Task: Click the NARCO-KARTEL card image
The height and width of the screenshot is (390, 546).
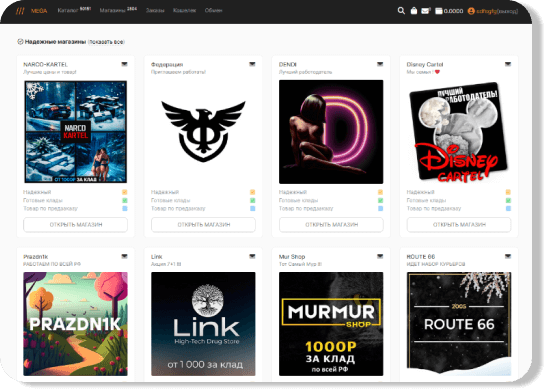Action: pos(76,132)
